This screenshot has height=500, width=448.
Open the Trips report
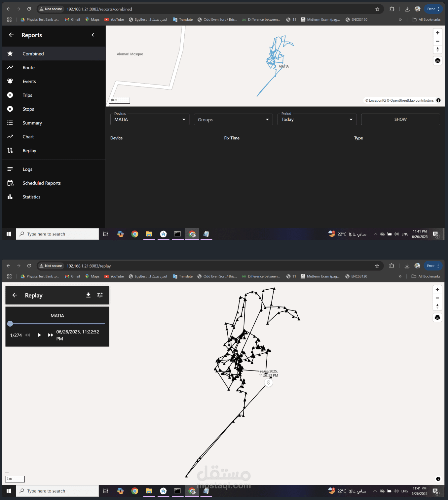(x=54, y=95)
